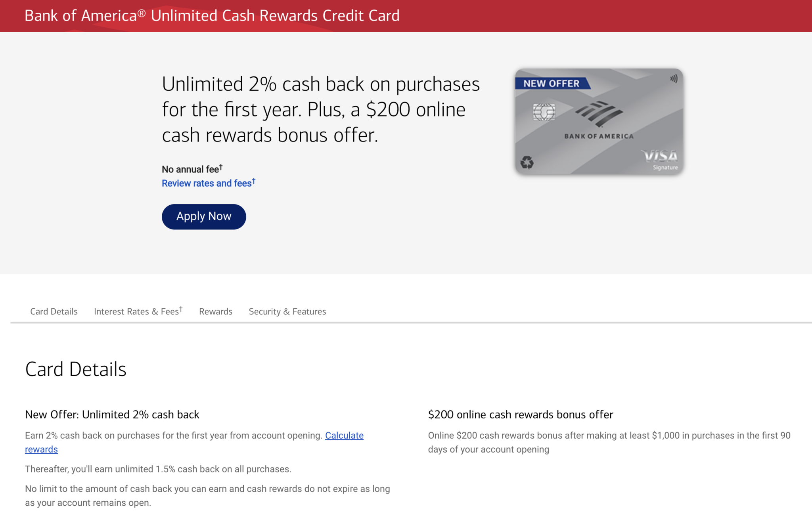Click the $200 online cash rewards bonus heading
This screenshot has width=812, height=516.
coord(520,415)
